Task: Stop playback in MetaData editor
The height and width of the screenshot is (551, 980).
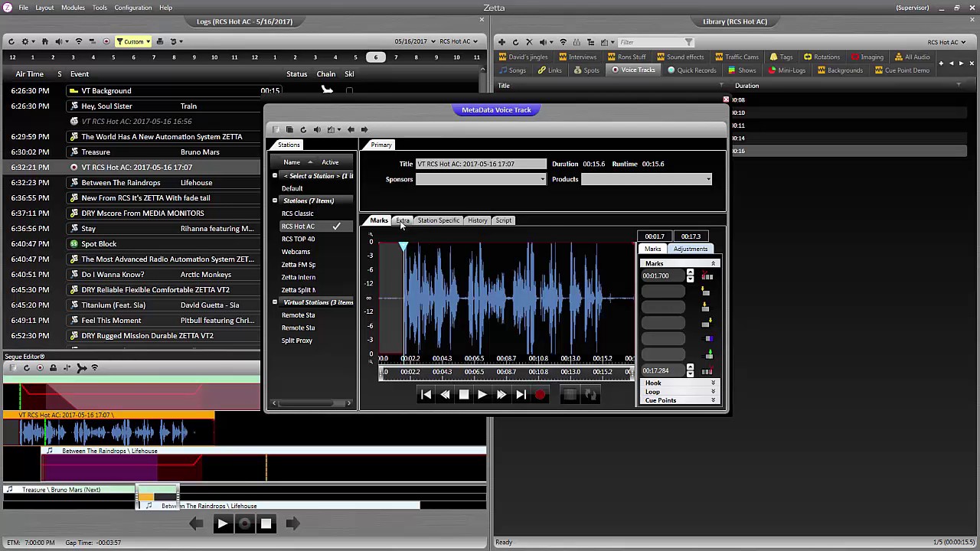Action: (463, 394)
